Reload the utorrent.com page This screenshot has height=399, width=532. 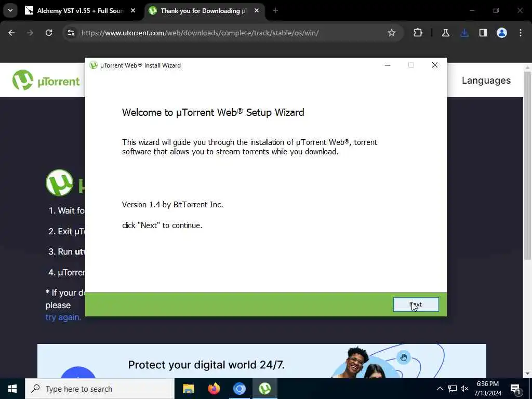49,33
